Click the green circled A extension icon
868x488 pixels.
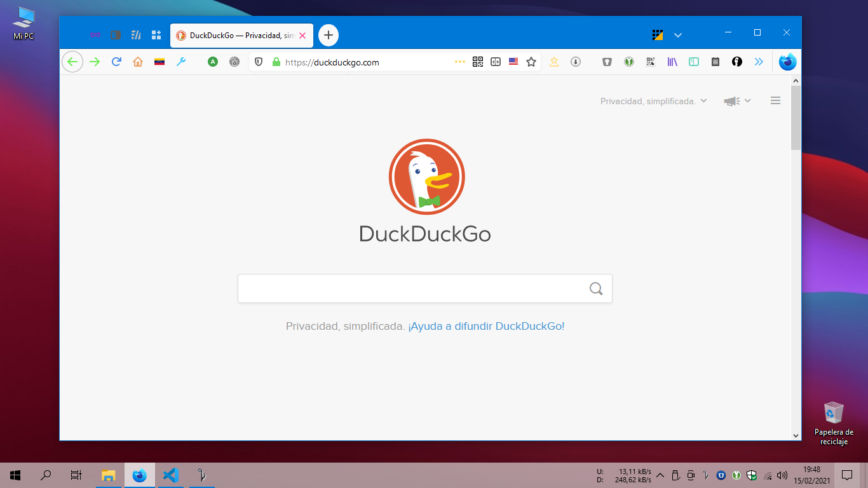tap(213, 62)
